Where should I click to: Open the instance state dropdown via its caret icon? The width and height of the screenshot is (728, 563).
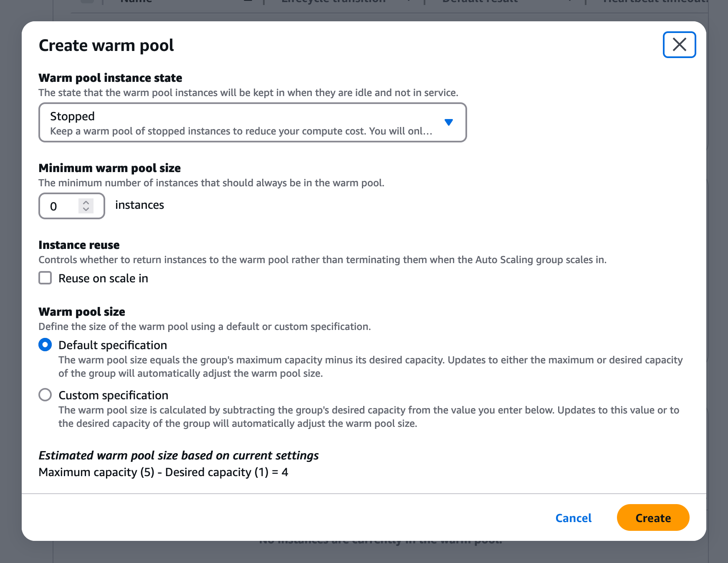click(449, 122)
